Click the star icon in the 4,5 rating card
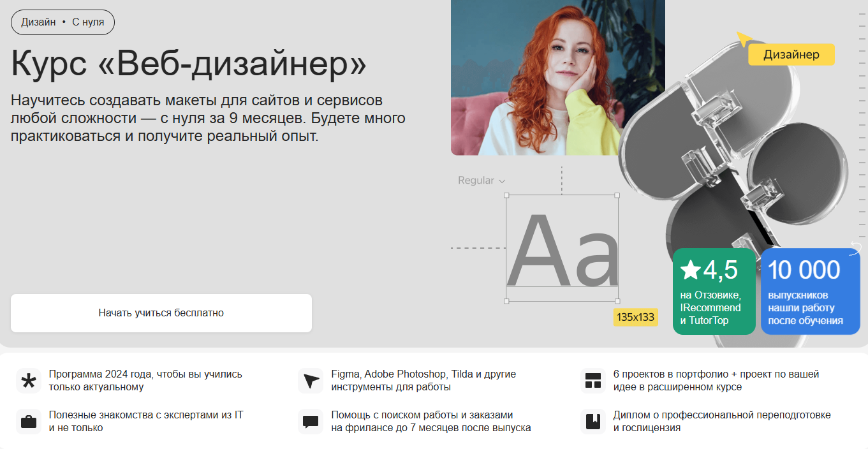Screen dimensions: 868x449 [x=691, y=270]
